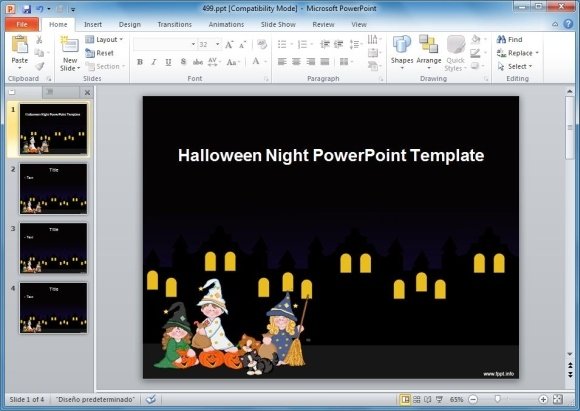Toggle Strikethrough formatting
This screenshot has width=580, height=411.
pos(198,62)
